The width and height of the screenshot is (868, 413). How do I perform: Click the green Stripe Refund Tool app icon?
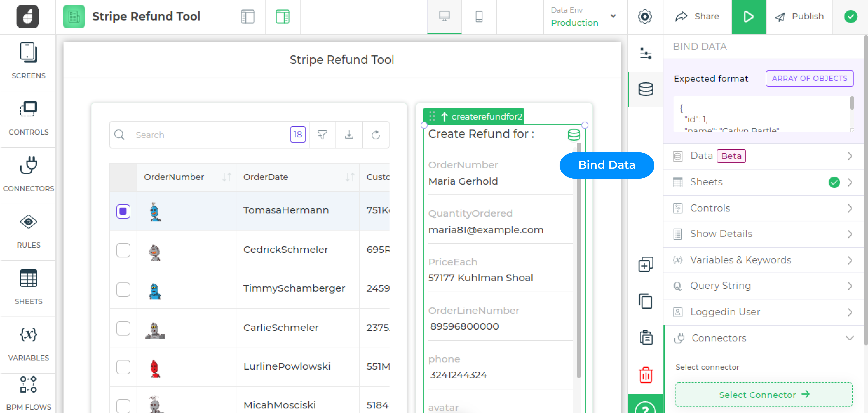tap(74, 16)
